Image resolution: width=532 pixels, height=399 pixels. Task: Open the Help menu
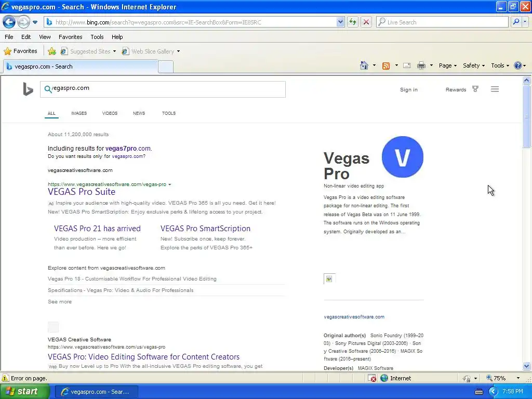pos(117,37)
